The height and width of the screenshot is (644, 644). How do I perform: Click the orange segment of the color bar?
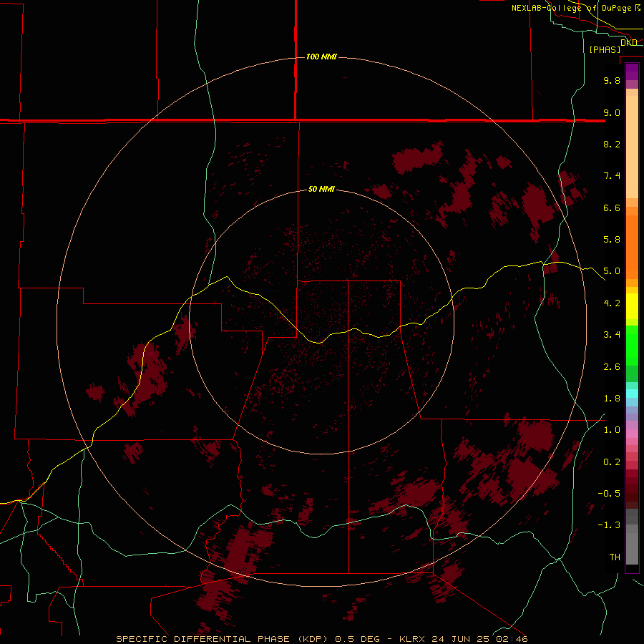click(x=632, y=246)
